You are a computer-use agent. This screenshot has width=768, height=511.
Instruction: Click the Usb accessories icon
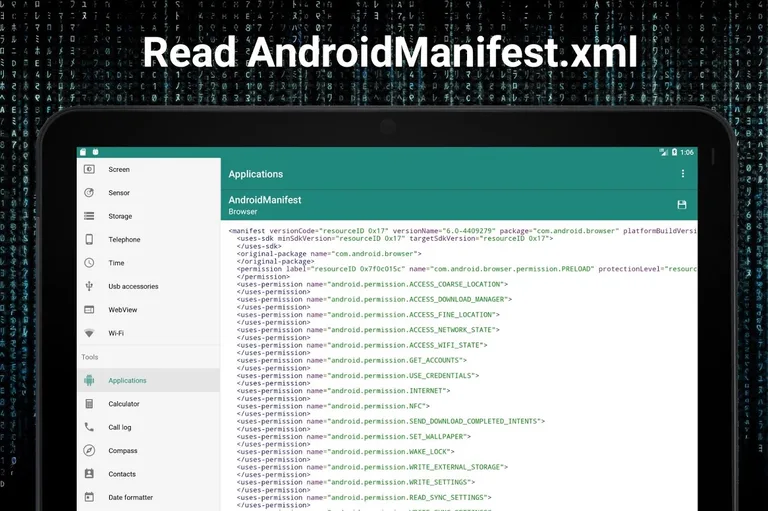[89, 286]
